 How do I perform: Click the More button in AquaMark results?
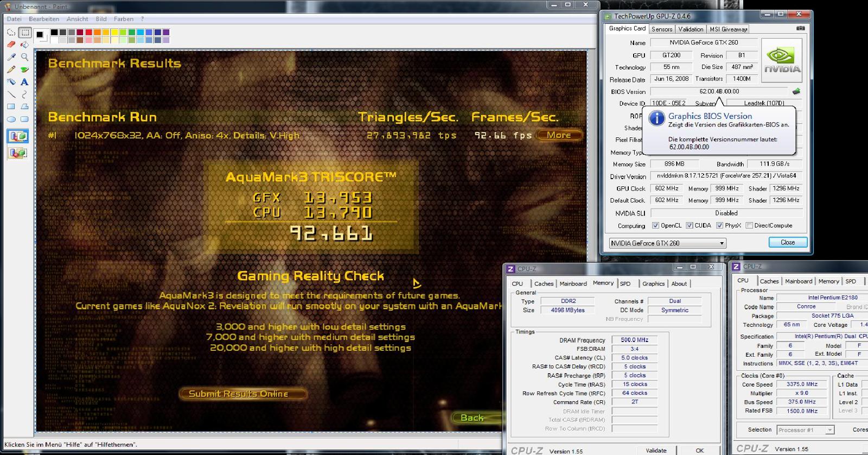coord(559,135)
